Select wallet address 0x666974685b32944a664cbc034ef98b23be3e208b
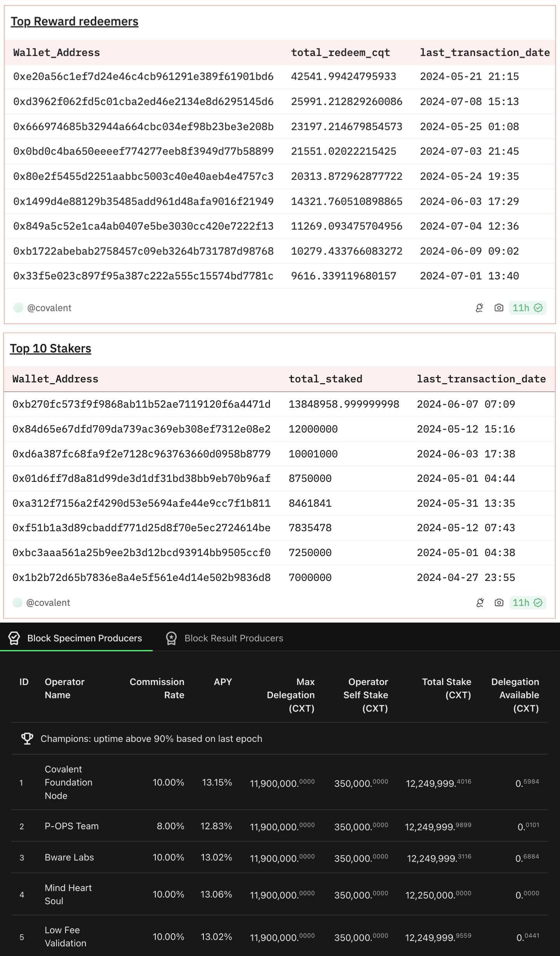 (x=143, y=127)
